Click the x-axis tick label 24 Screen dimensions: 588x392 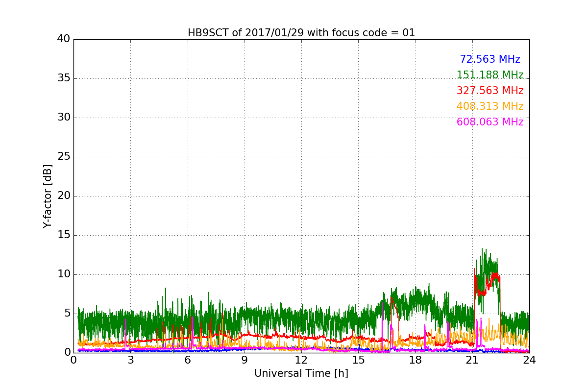pos(529,360)
